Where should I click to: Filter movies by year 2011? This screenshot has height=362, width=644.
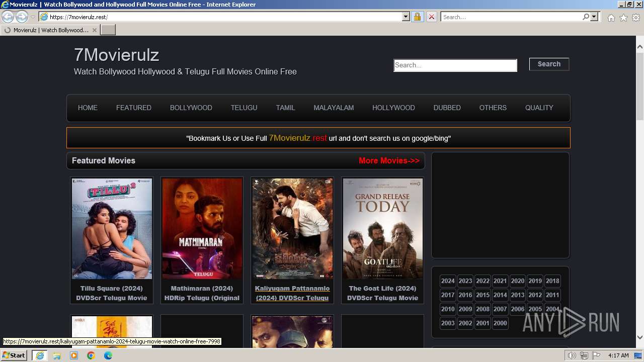pos(552,295)
